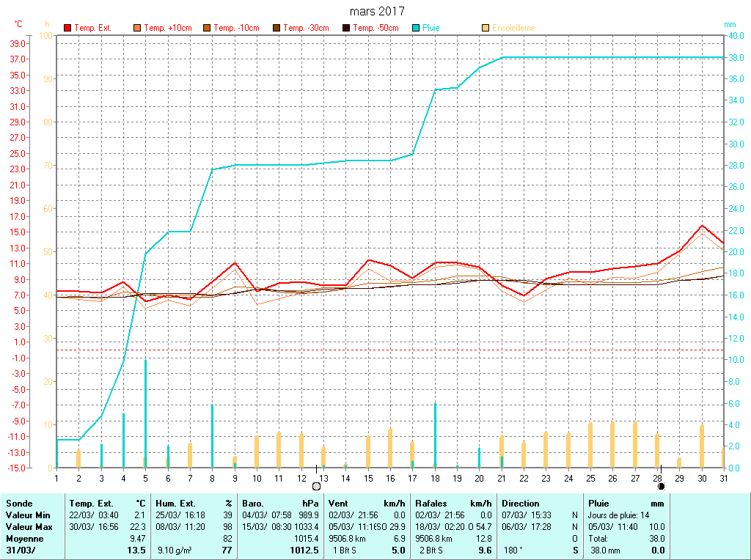Click the 'mars 2017' chart title

tap(376, 11)
